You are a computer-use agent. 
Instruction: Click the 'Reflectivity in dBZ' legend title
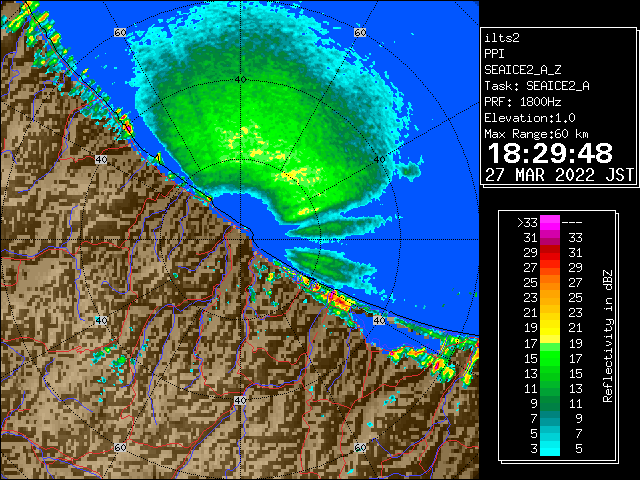point(608,336)
